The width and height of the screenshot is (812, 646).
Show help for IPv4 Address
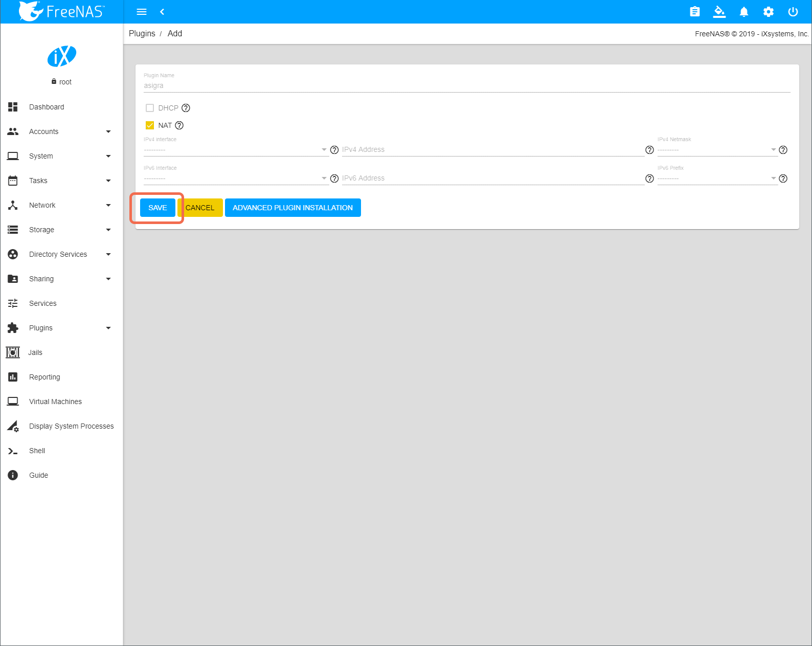(649, 150)
